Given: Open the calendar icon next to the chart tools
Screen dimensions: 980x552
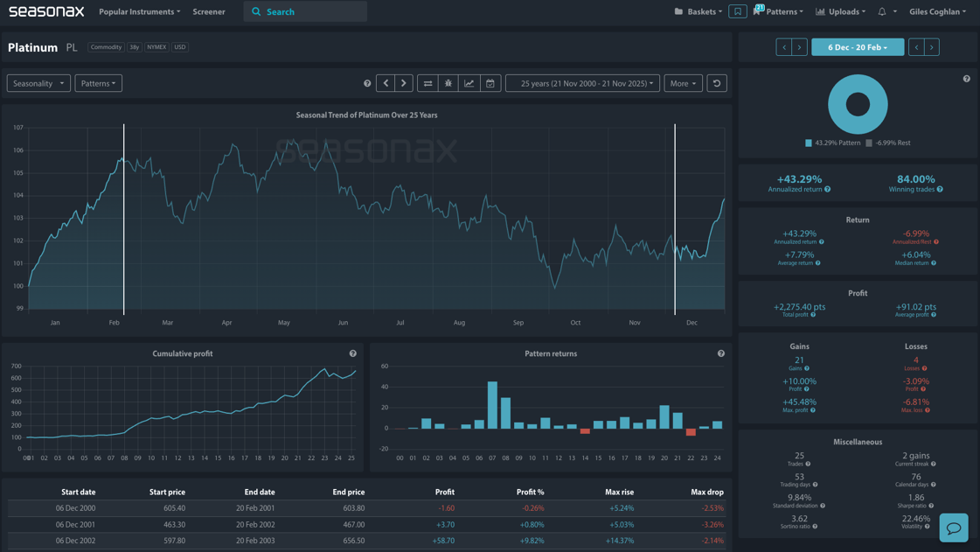Looking at the screenshot, I should 490,82.
